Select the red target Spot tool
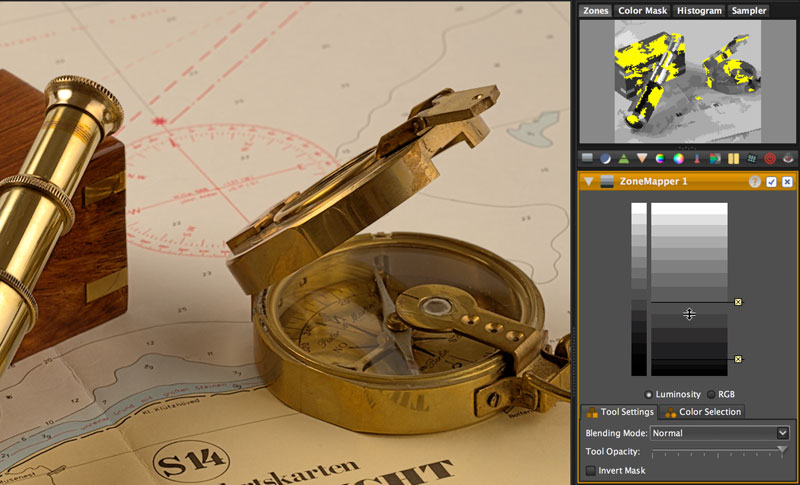The width and height of the screenshot is (800, 485). pos(770,159)
